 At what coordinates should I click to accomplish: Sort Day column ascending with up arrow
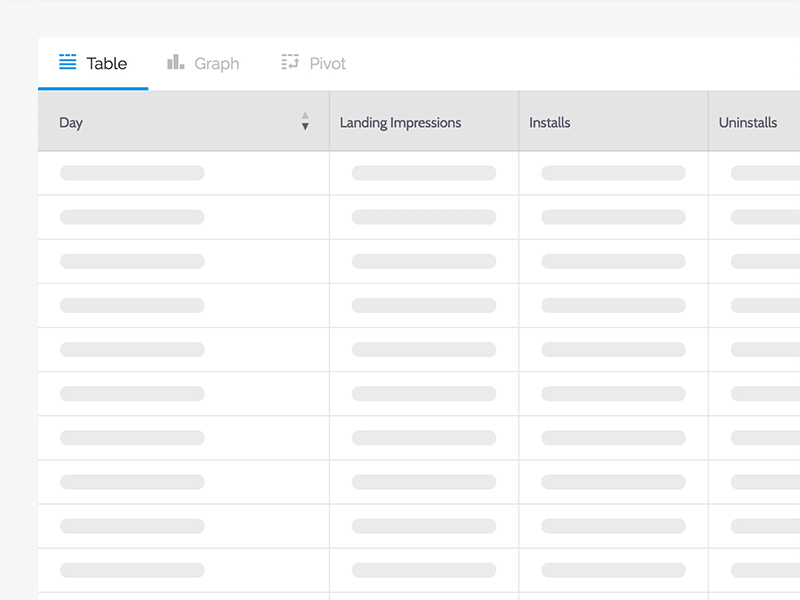point(305,116)
